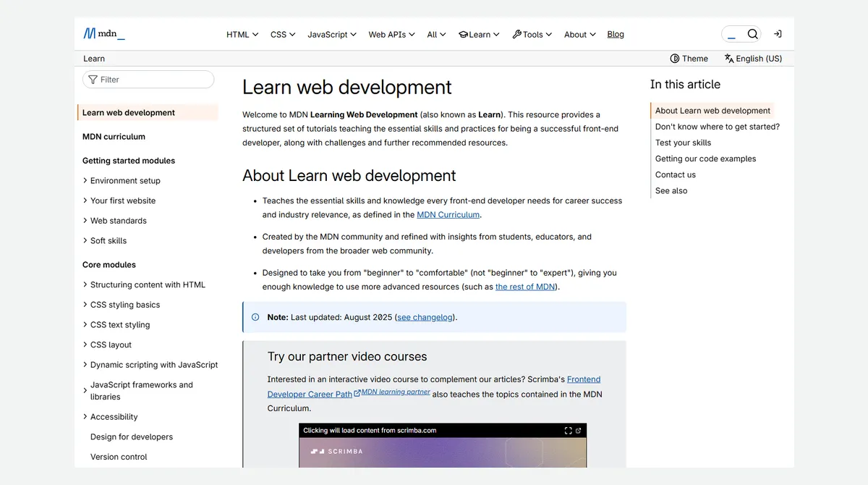The image size is (868, 485).
Task: Click into the sidebar Filter field
Action: point(148,80)
